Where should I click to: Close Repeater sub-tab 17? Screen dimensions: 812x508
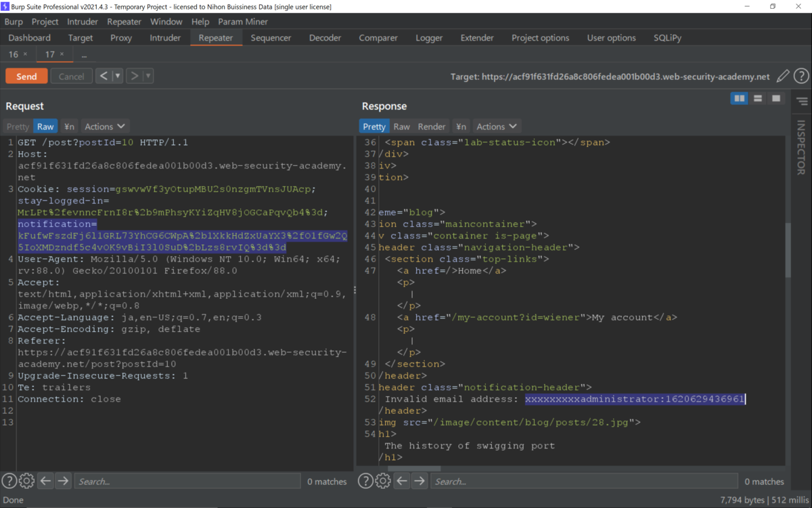pos(62,54)
